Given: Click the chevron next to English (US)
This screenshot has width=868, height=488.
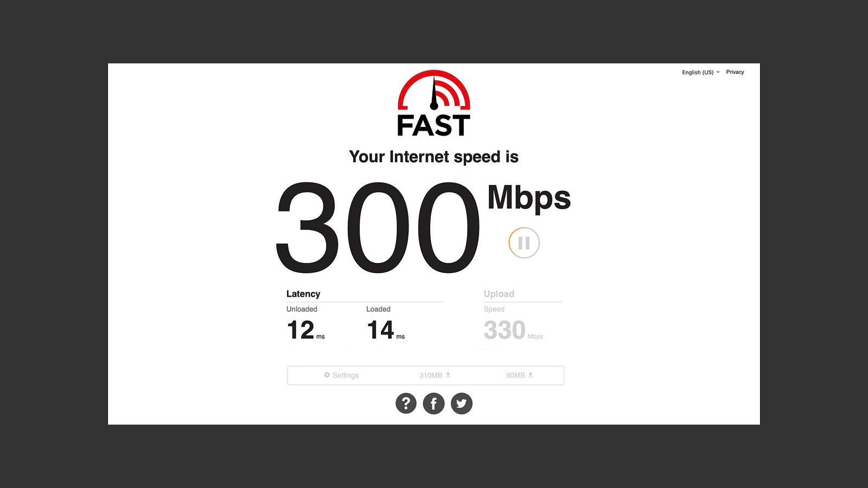Looking at the screenshot, I should point(718,72).
